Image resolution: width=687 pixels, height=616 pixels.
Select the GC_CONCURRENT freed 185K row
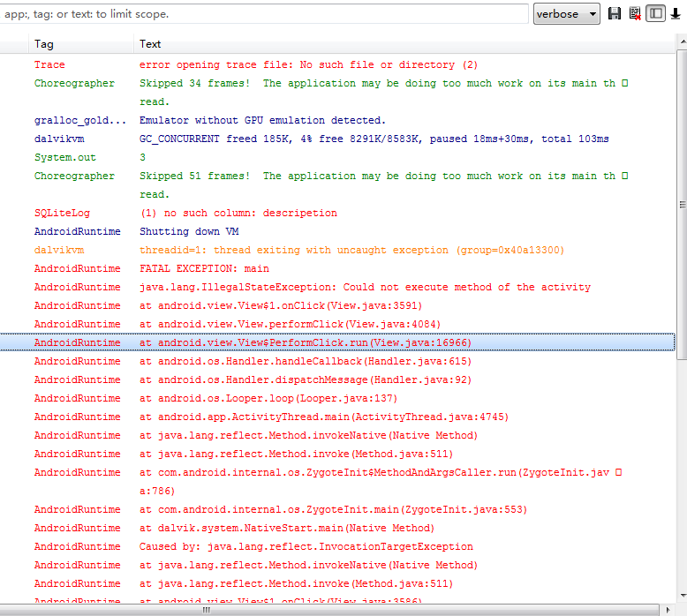[x=337, y=139]
